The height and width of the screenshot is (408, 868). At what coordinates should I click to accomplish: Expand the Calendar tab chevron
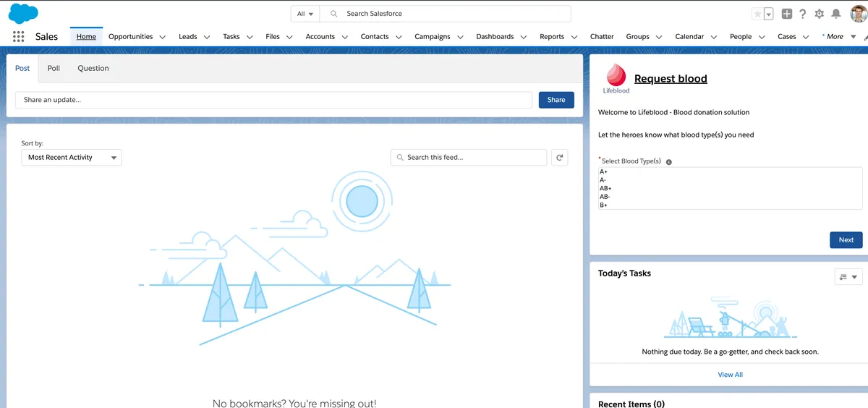pos(714,37)
